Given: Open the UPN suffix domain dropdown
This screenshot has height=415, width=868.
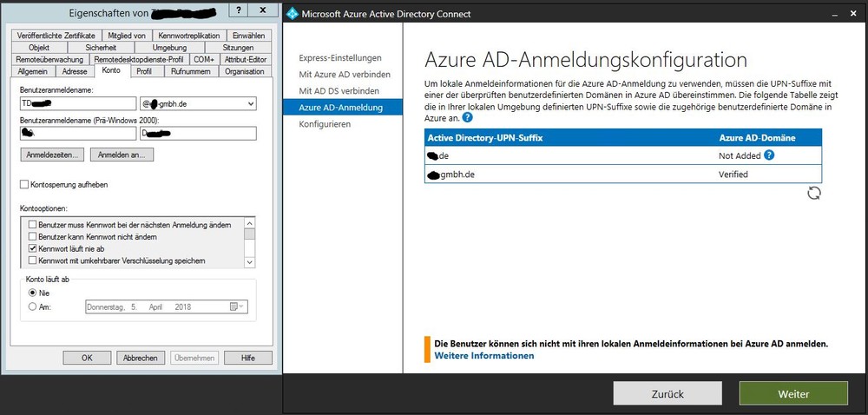Looking at the screenshot, I should pos(251,104).
